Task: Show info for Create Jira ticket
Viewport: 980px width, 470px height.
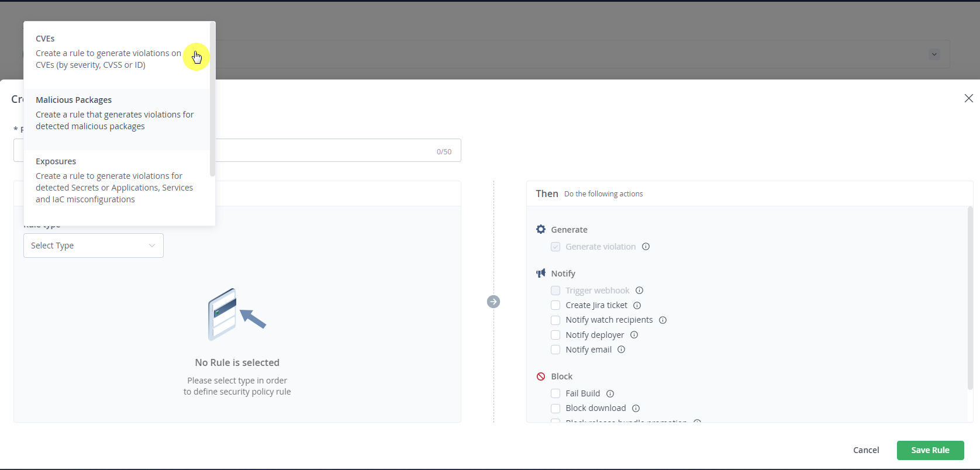Action: point(637,305)
